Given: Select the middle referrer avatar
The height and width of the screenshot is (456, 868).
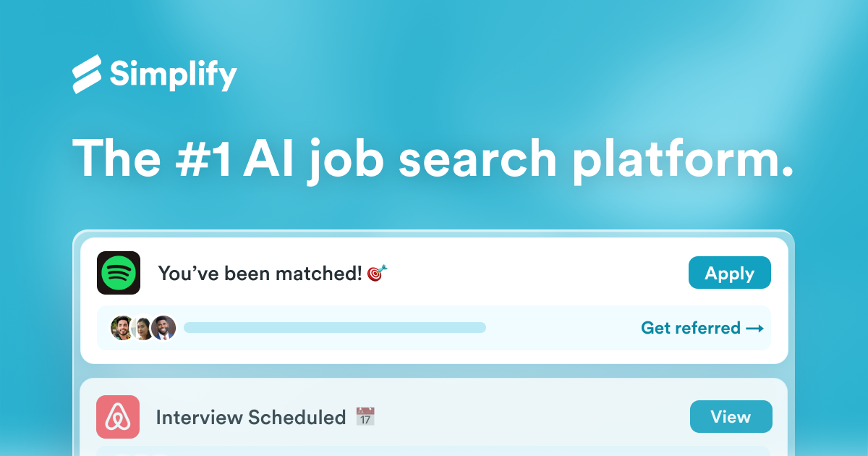Looking at the screenshot, I should pyautogui.click(x=142, y=328).
